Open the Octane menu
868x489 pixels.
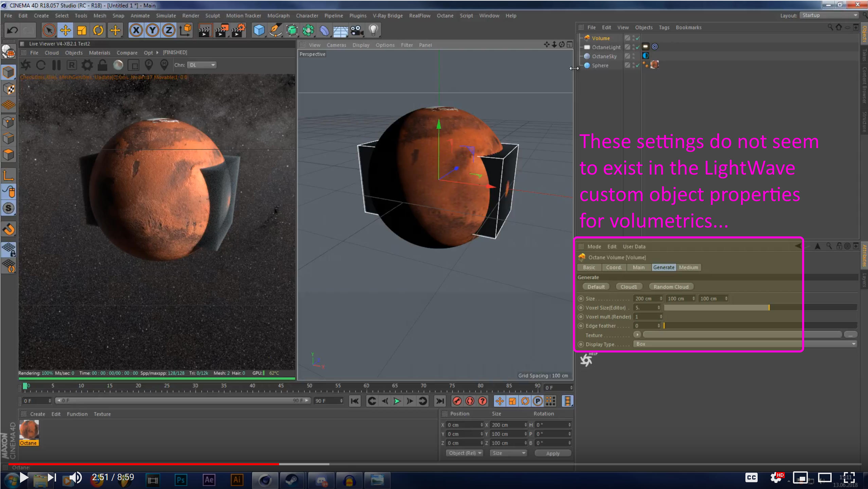(x=445, y=16)
